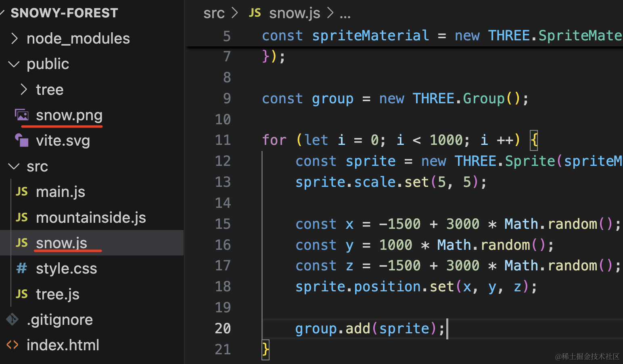Open the .gitignore file

click(60, 320)
